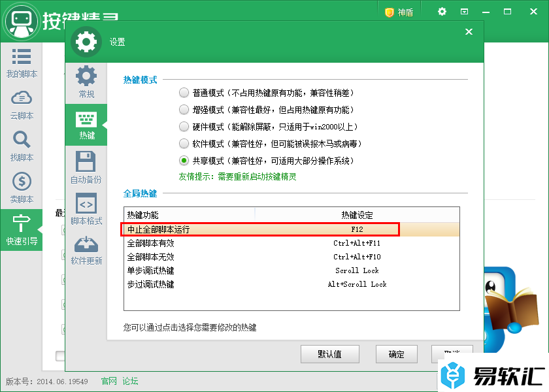Open 云脚本 cloud scripts
549x392 pixels.
(22, 105)
